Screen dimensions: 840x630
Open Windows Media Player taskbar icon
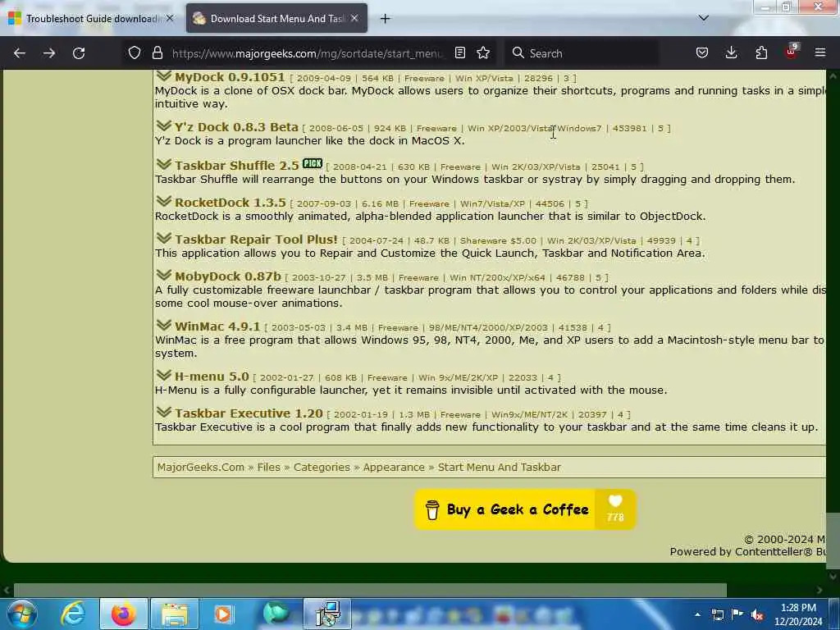tap(223, 614)
